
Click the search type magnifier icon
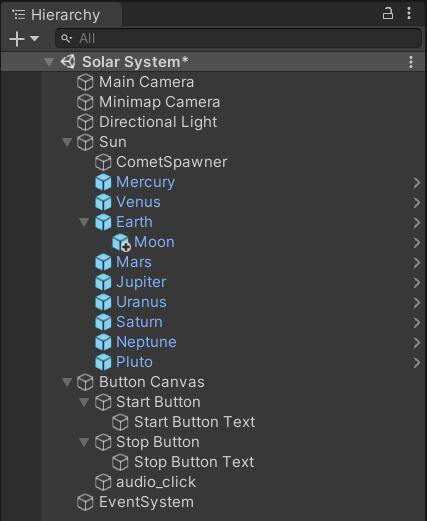(x=66, y=38)
